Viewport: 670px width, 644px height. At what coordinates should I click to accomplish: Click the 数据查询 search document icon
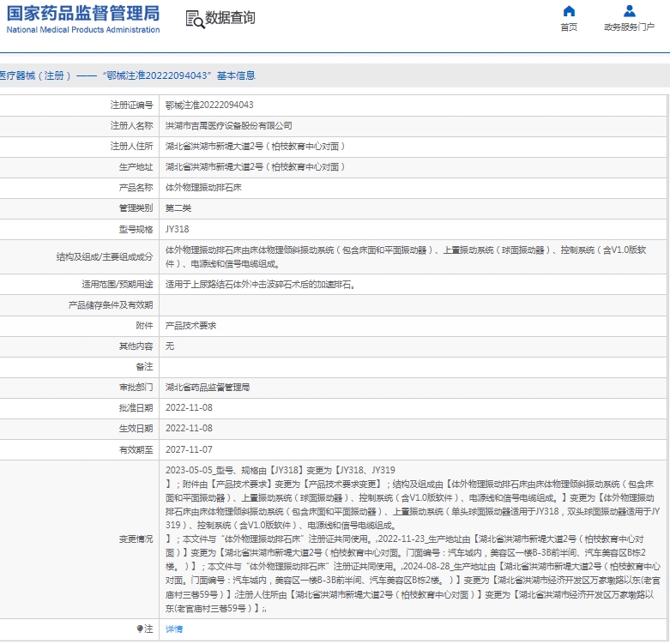pyautogui.click(x=195, y=20)
